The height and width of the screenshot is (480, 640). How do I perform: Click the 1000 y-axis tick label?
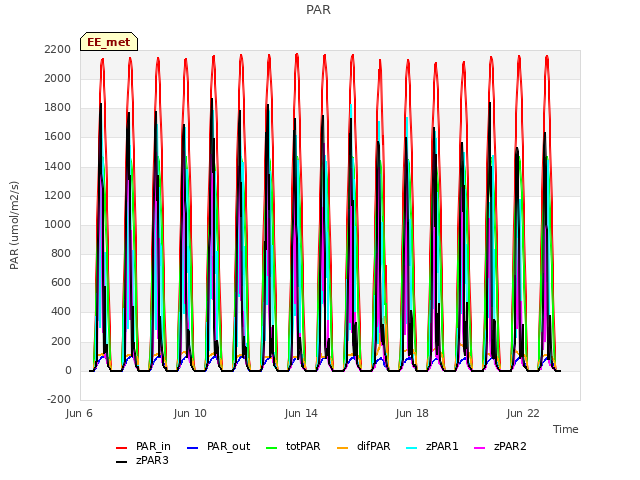58,224
